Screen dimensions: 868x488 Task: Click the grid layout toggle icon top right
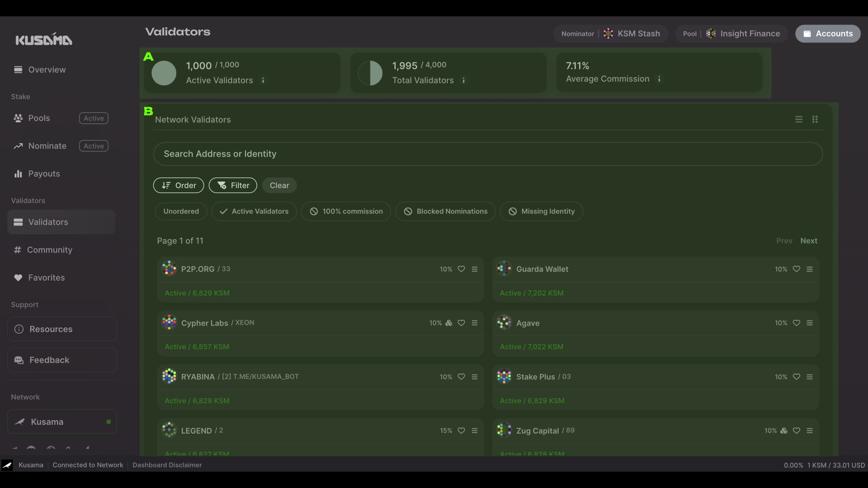tap(815, 119)
